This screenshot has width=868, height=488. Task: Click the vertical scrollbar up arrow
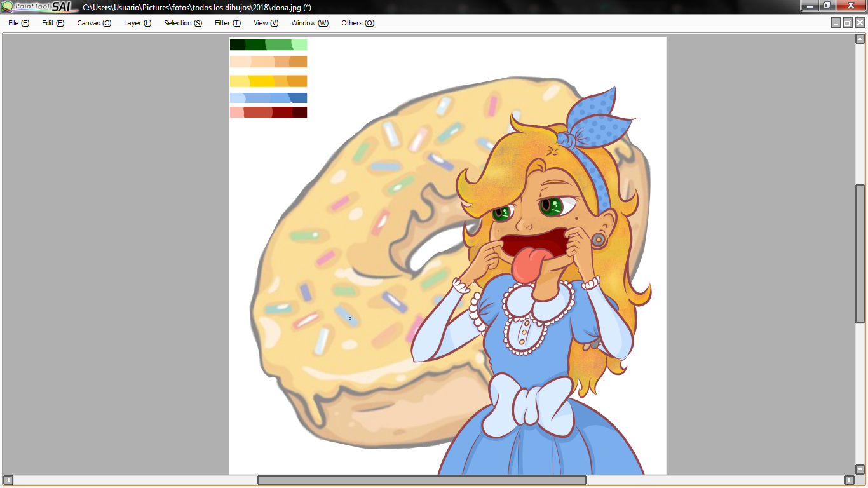(x=860, y=39)
